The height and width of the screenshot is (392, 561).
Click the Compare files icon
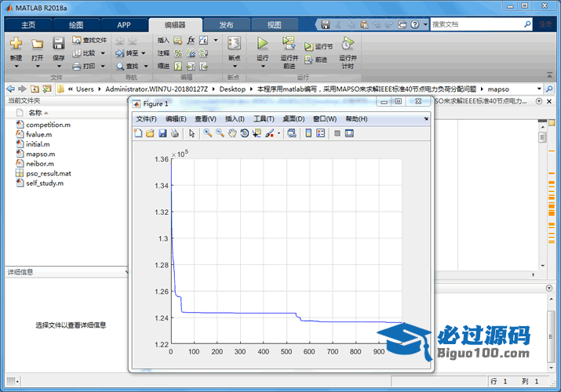pos(76,53)
